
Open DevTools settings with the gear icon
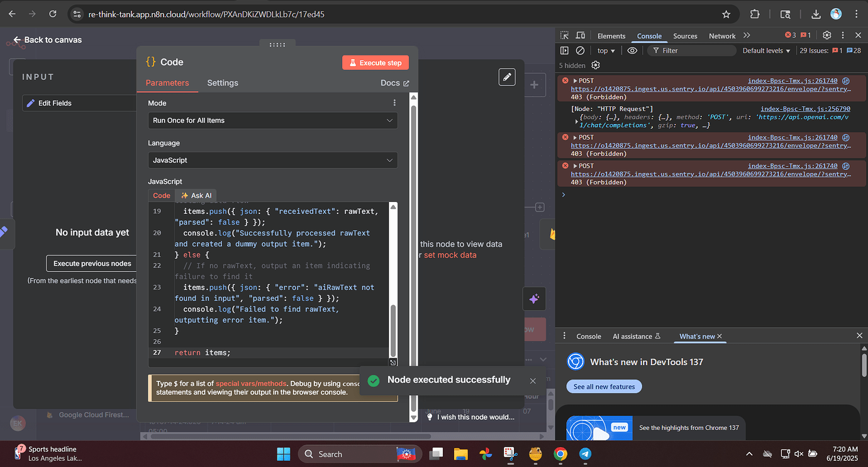pyautogui.click(x=826, y=35)
